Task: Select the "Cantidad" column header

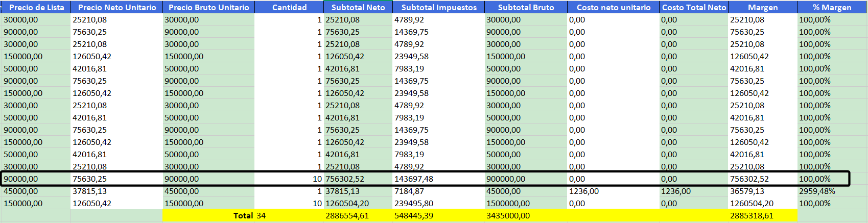Action: (x=289, y=7)
